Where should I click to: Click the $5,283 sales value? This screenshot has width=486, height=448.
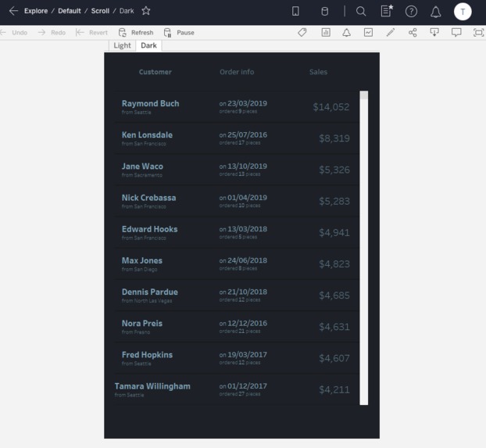[334, 202]
